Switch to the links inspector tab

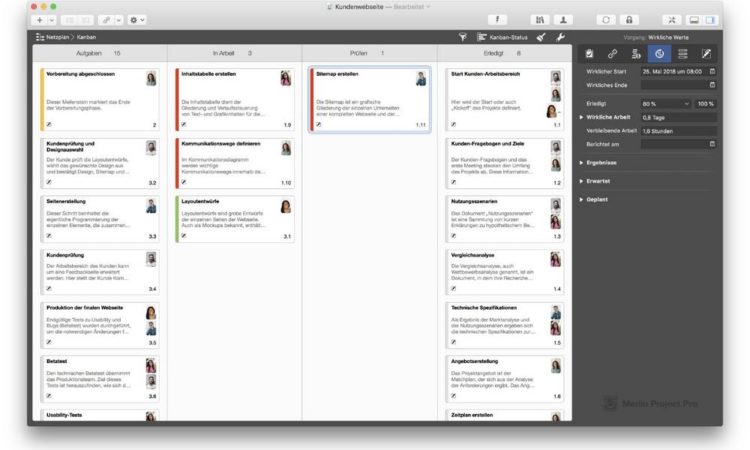click(x=612, y=53)
